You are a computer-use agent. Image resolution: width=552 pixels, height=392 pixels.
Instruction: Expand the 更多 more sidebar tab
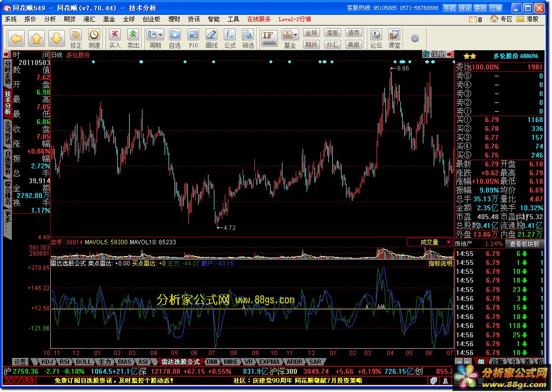click(x=8, y=225)
